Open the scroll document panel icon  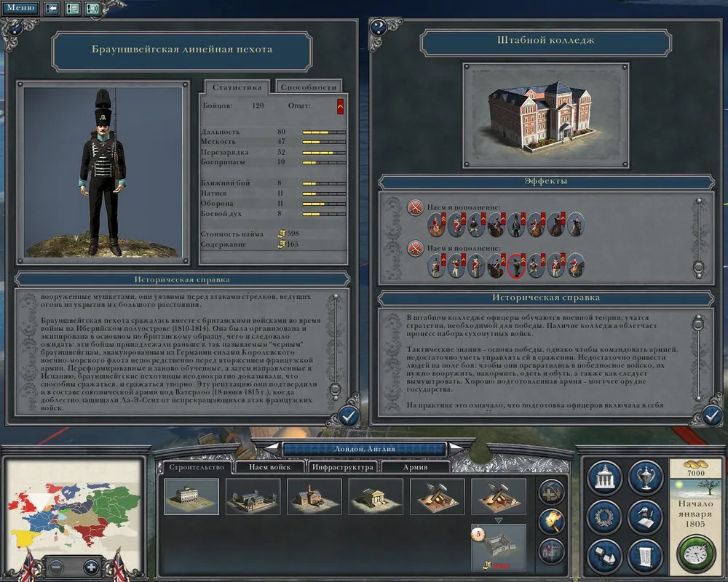645,556
